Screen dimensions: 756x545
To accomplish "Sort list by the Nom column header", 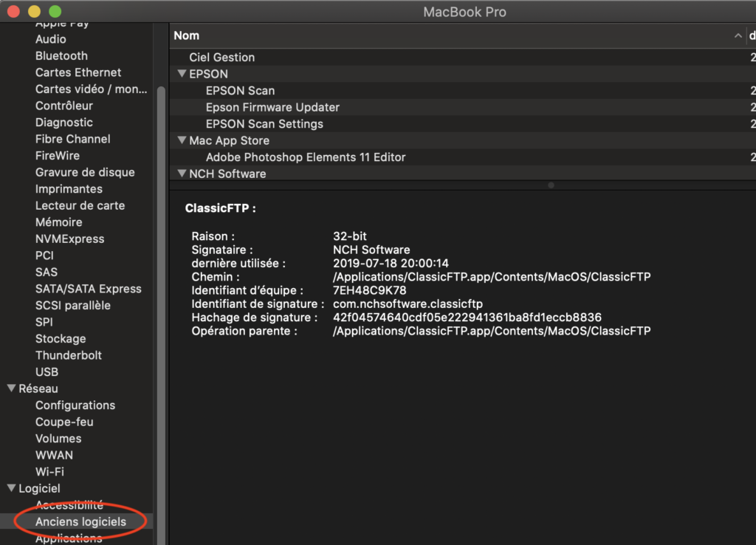I will tap(186, 35).
